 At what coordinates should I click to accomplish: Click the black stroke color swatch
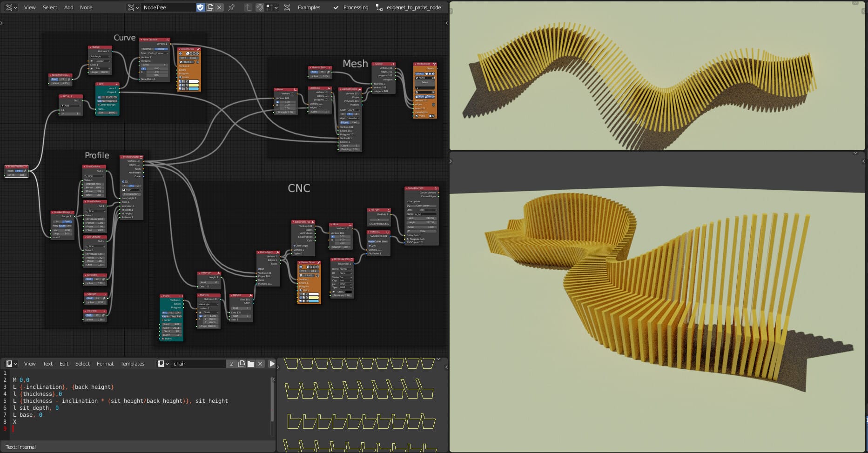349,292
